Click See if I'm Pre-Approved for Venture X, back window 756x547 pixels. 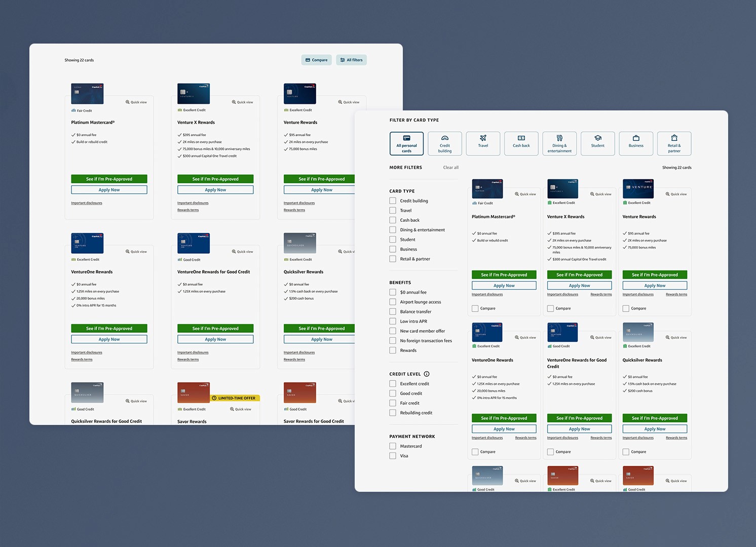pos(215,179)
